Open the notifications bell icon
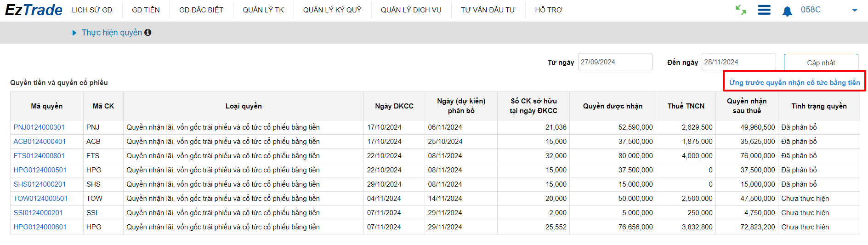 [x=787, y=11]
